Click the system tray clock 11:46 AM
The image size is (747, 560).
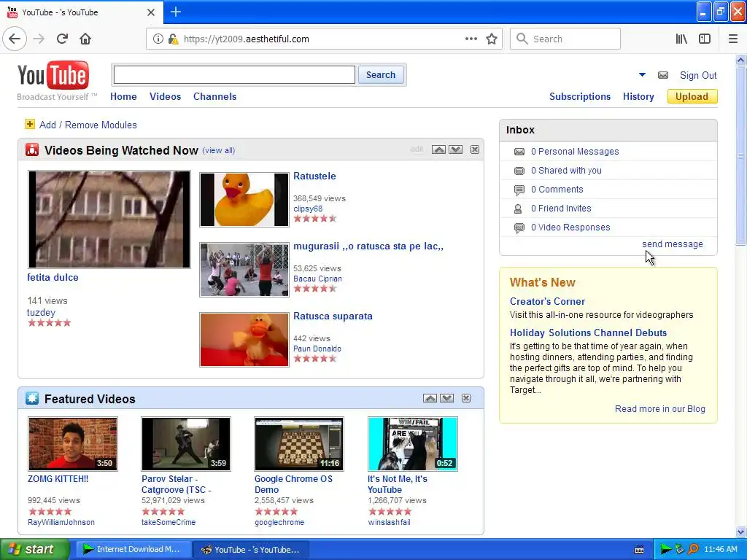(x=720, y=550)
